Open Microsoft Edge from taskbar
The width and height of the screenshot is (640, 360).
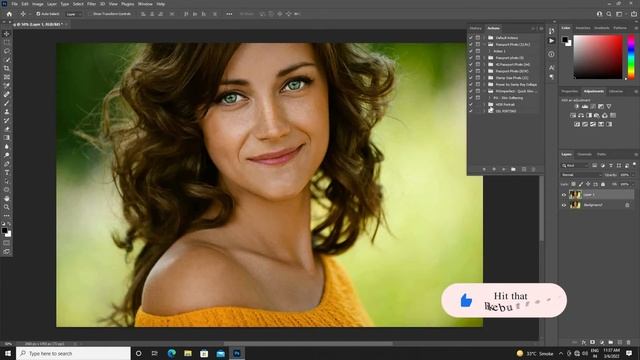(171, 353)
